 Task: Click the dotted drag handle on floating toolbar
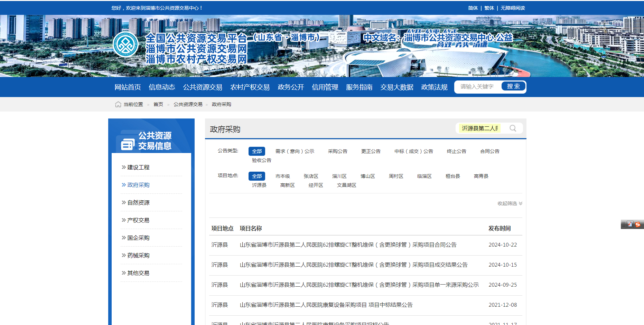pyautogui.click(x=624, y=224)
